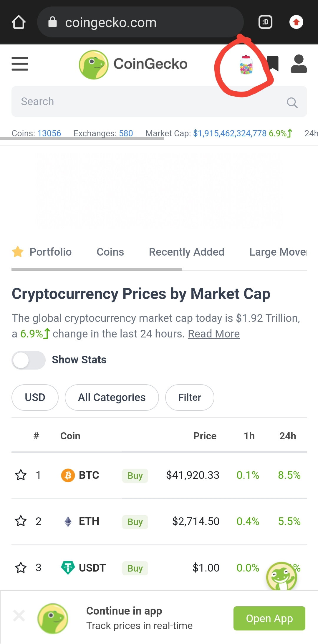Tap the candy jar rewards icon
The width and height of the screenshot is (318, 644).
(246, 65)
